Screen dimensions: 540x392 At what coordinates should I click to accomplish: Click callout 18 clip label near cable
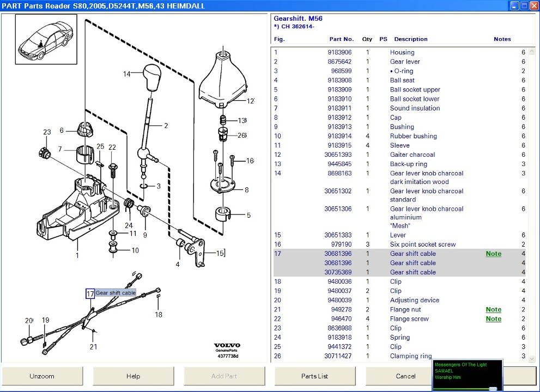159,314
